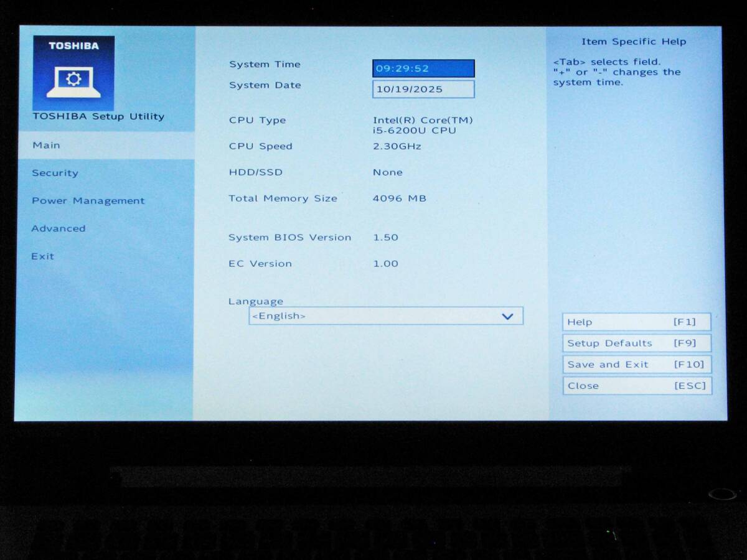Image resolution: width=747 pixels, height=560 pixels.
Task: Click the Total Memory Size label
Action: (x=283, y=198)
